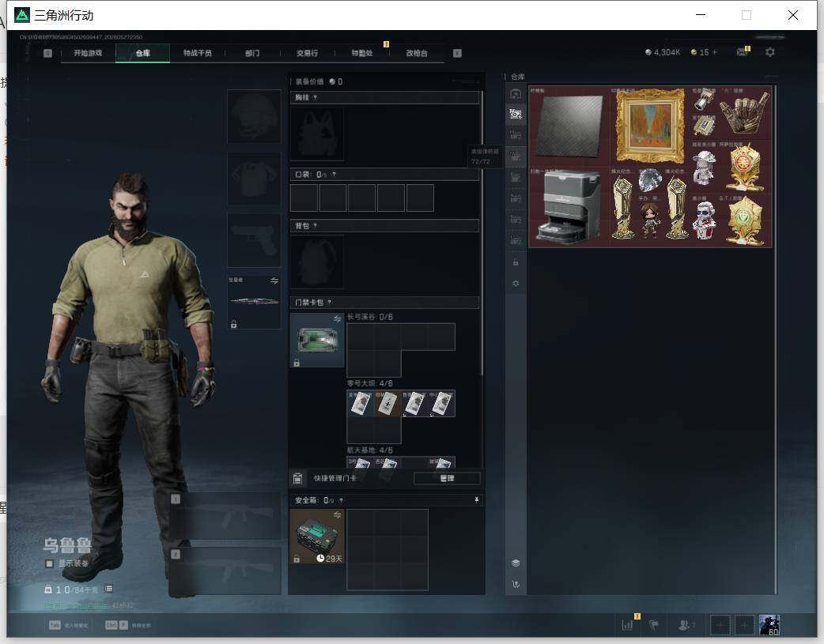The height and width of the screenshot is (644, 824).
Task: Click the Ctrl F hint in bottom bar
Action: pos(116,625)
